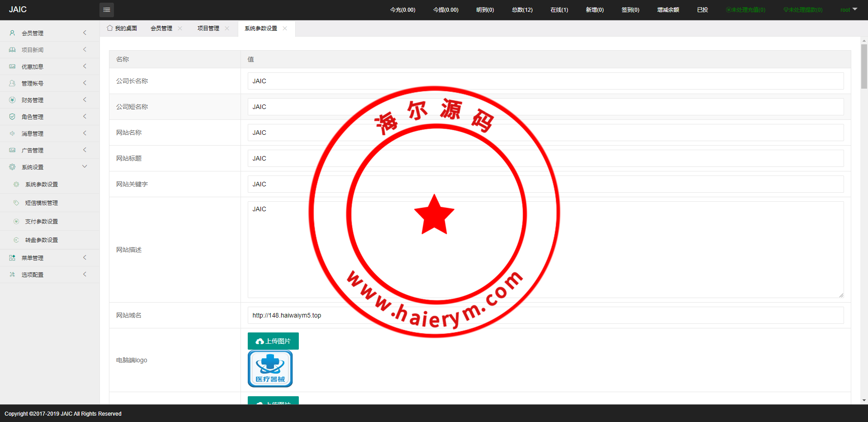Open 转盘参数设置 submenu item
The height and width of the screenshot is (422, 868).
(50, 240)
